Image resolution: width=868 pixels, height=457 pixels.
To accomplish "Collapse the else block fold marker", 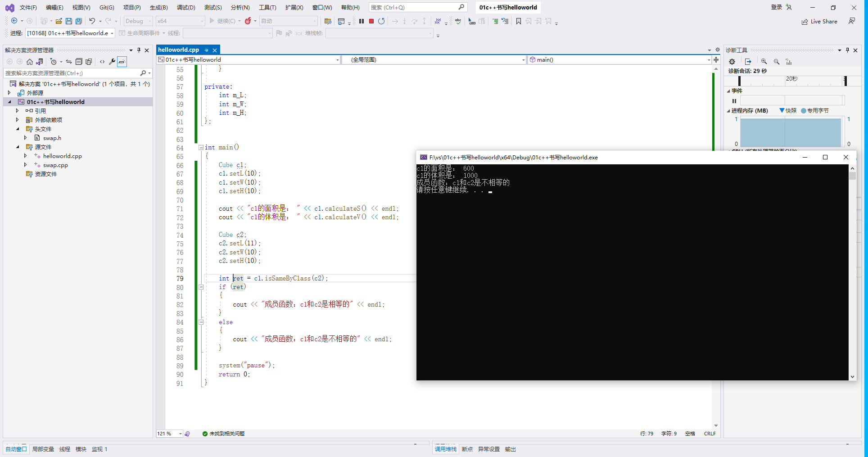I will click(201, 322).
